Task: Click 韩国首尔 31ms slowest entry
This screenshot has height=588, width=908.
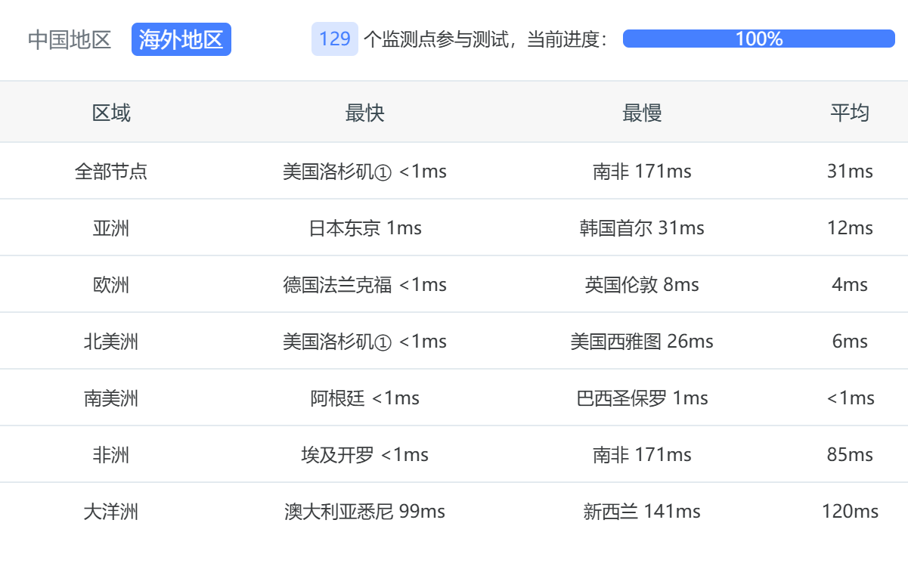Action: (642, 228)
